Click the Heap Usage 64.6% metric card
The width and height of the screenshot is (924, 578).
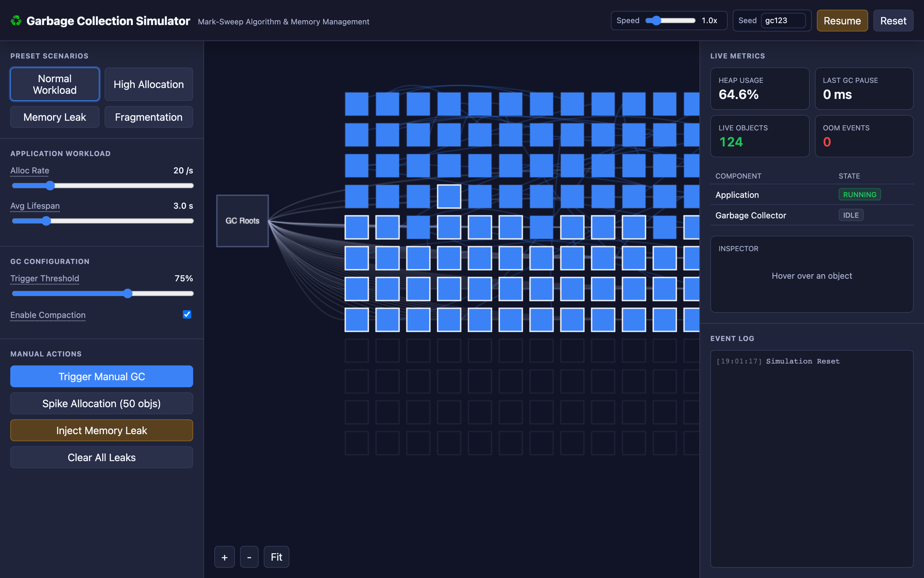(759, 89)
